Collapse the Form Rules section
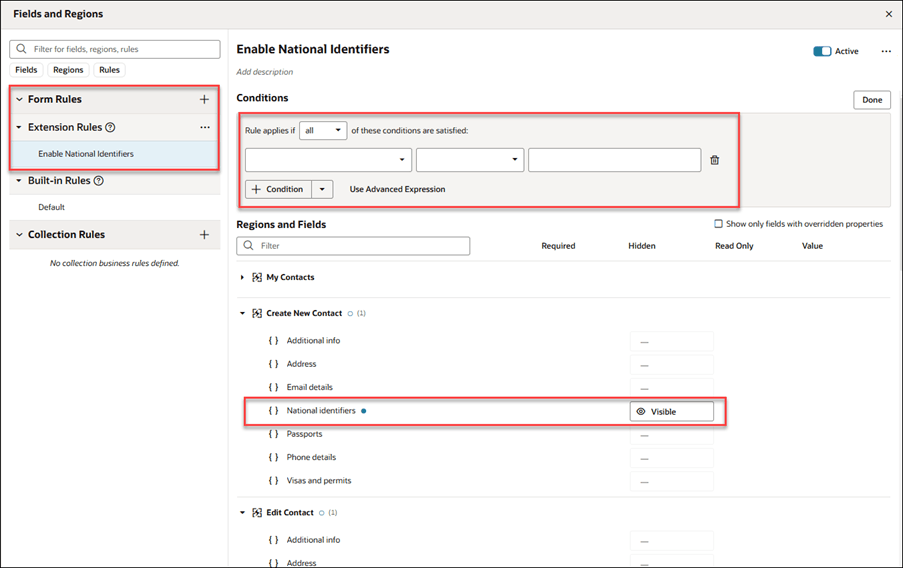The image size is (903, 568). tap(19, 100)
